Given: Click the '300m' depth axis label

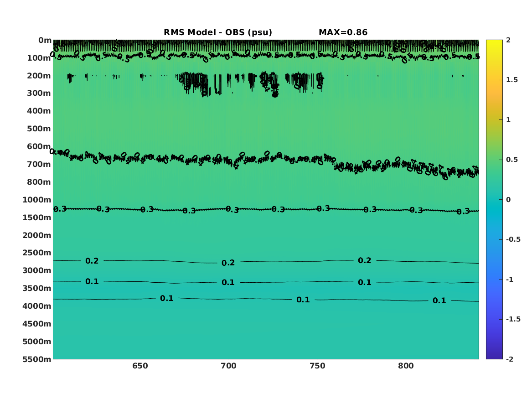Looking at the screenshot, I should coord(39,93).
